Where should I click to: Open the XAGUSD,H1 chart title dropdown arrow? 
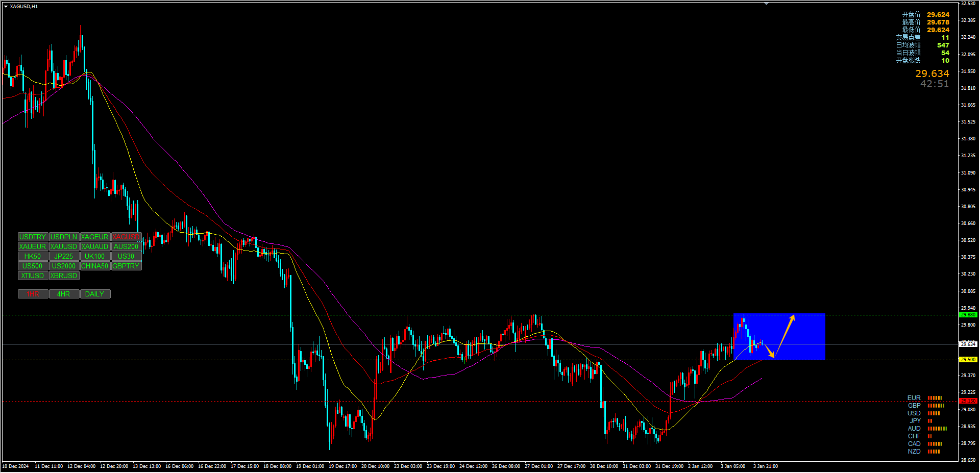(6, 7)
